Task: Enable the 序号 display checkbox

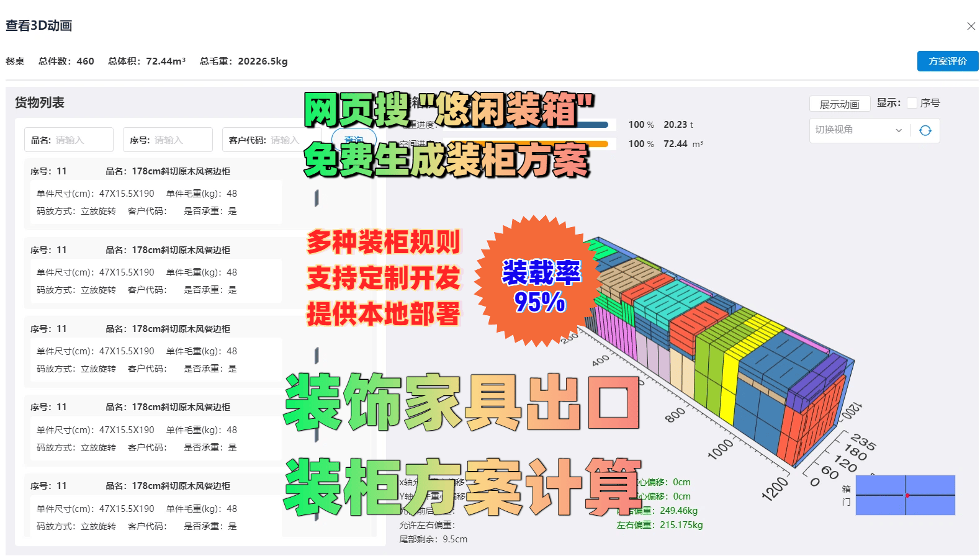Action: [x=912, y=103]
